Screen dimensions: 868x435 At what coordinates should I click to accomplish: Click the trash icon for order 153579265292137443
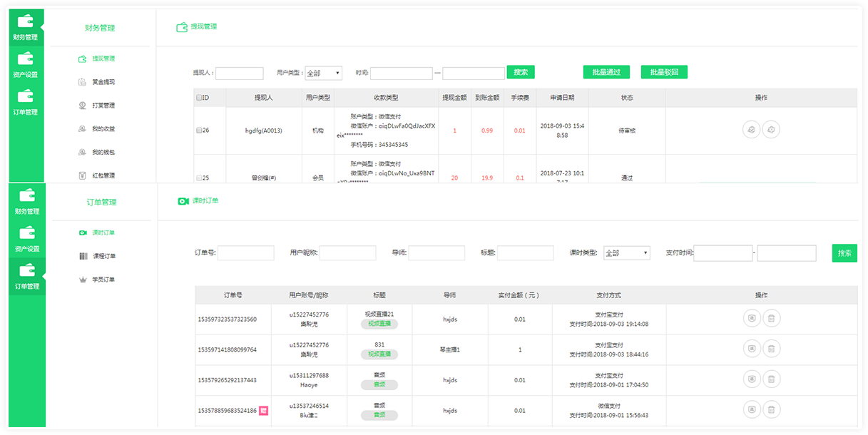771,379
